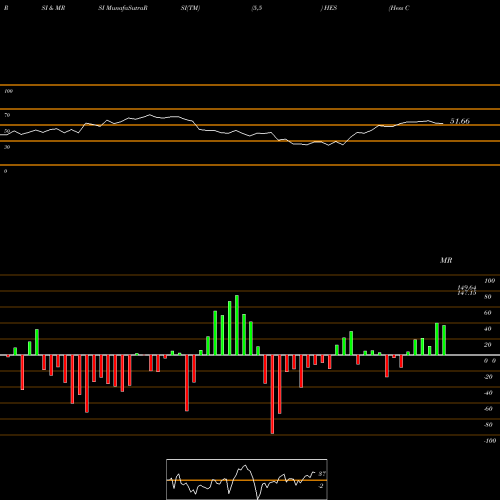Click the 147.15 price label
The width and height of the screenshot is (500, 500).
pos(467,293)
